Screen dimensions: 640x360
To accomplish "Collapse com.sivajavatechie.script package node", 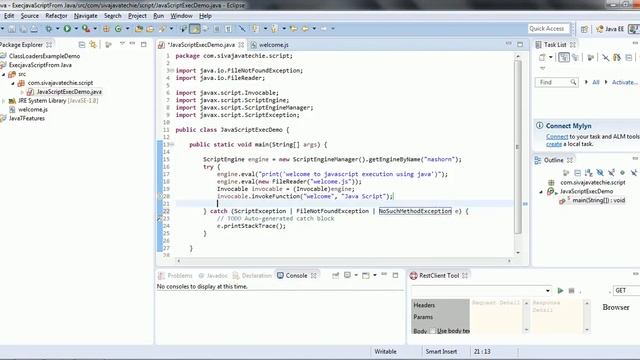I will click(13, 83).
